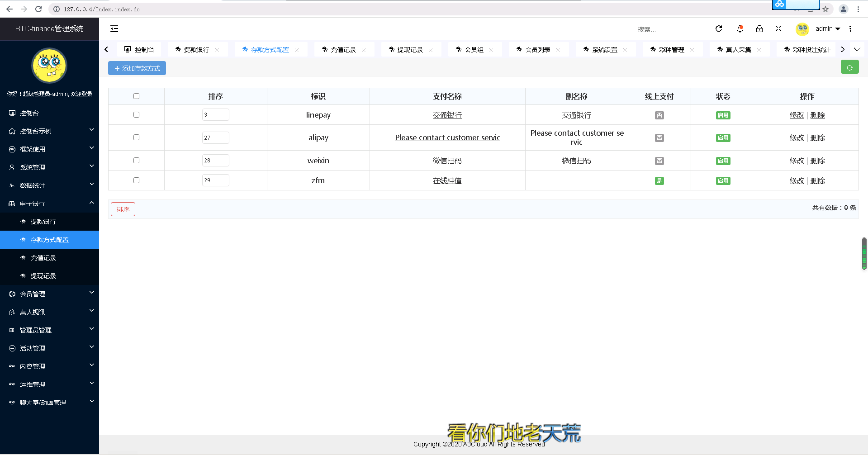868x455 pixels.
Task: Select the zfm row checkbox
Action: click(136, 180)
